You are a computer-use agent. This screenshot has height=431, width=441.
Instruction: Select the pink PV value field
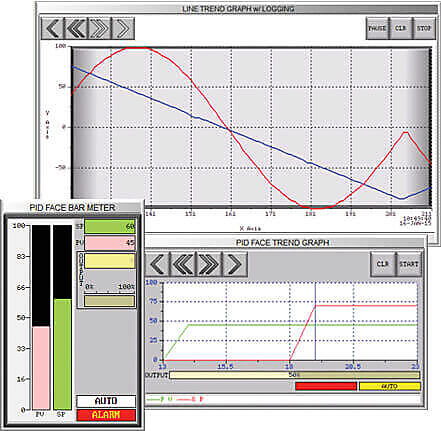coord(110,243)
